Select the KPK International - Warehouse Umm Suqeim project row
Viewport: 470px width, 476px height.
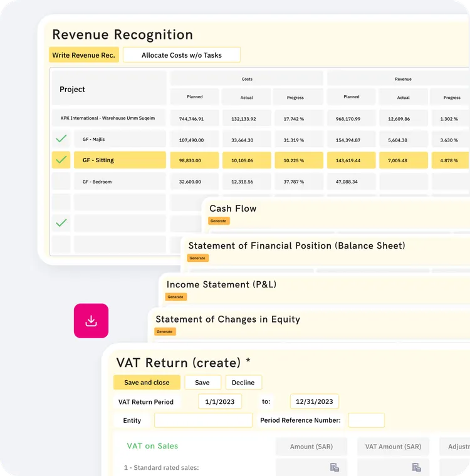108,118
